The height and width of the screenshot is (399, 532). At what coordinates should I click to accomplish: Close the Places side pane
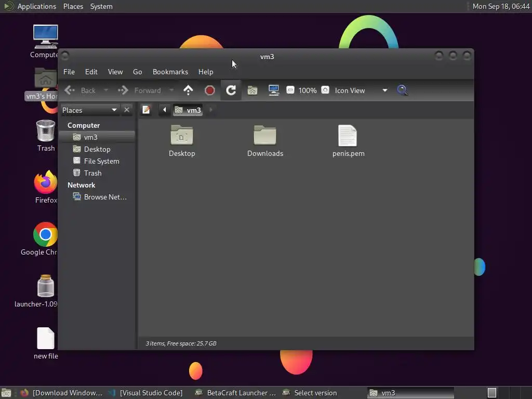click(127, 110)
